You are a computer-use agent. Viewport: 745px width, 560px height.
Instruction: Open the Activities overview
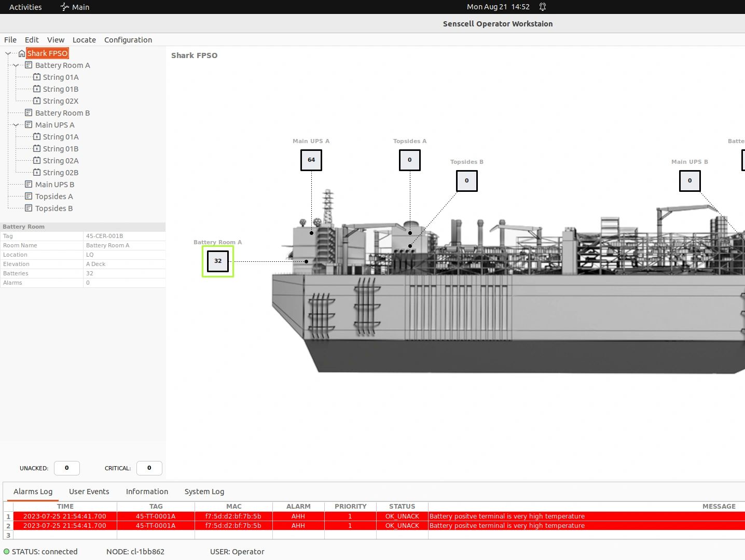pyautogui.click(x=25, y=7)
